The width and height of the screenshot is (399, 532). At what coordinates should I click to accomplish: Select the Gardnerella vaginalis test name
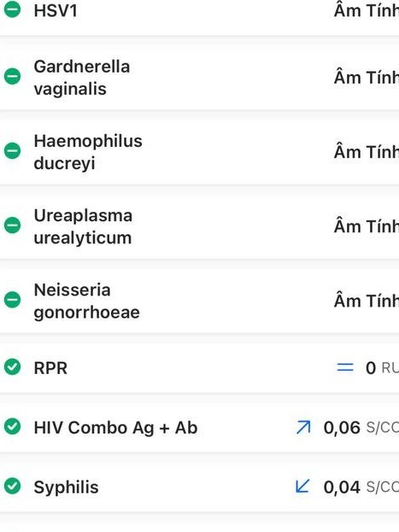82,78
